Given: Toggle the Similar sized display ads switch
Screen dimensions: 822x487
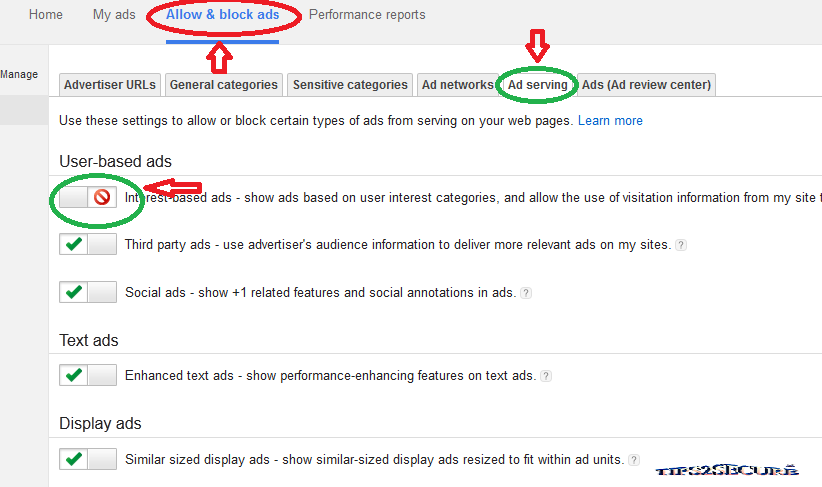Looking at the screenshot, I should pyautogui.click(x=88, y=459).
